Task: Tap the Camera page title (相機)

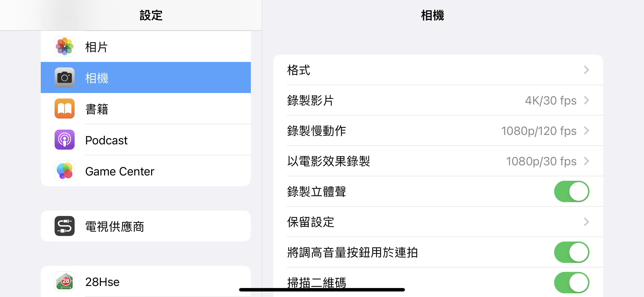Action: [433, 15]
